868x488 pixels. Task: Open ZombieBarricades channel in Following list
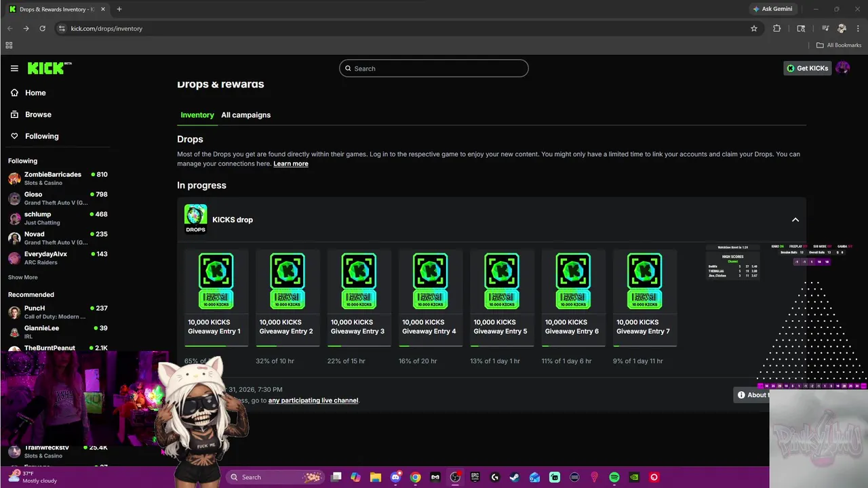[x=58, y=178]
